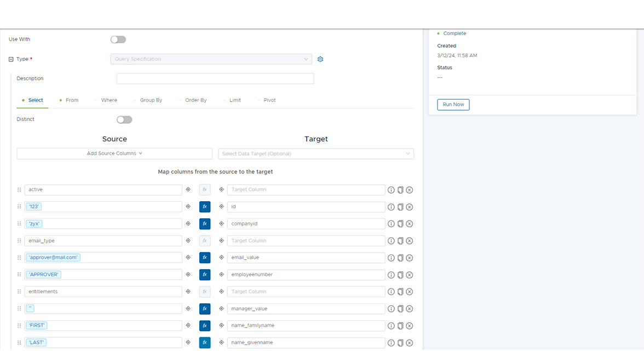Delete the active source column row

click(409, 190)
